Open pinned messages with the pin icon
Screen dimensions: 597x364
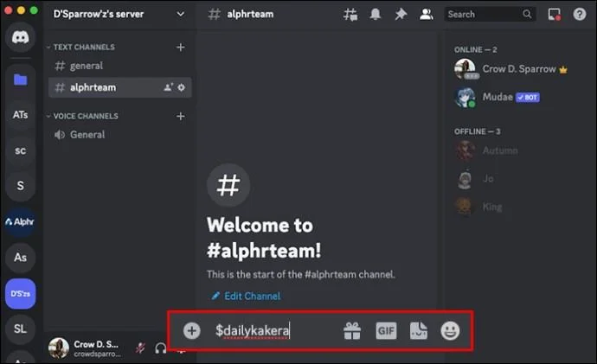(401, 14)
